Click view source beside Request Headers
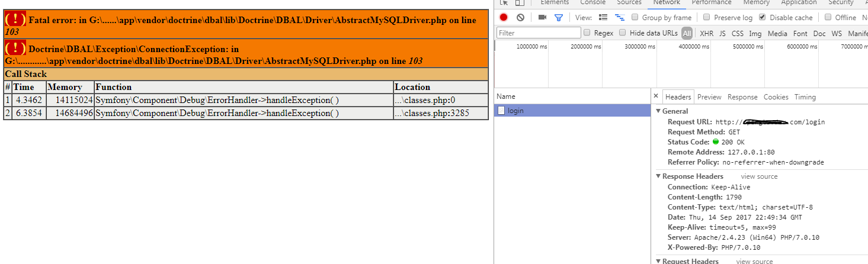 coord(754,262)
